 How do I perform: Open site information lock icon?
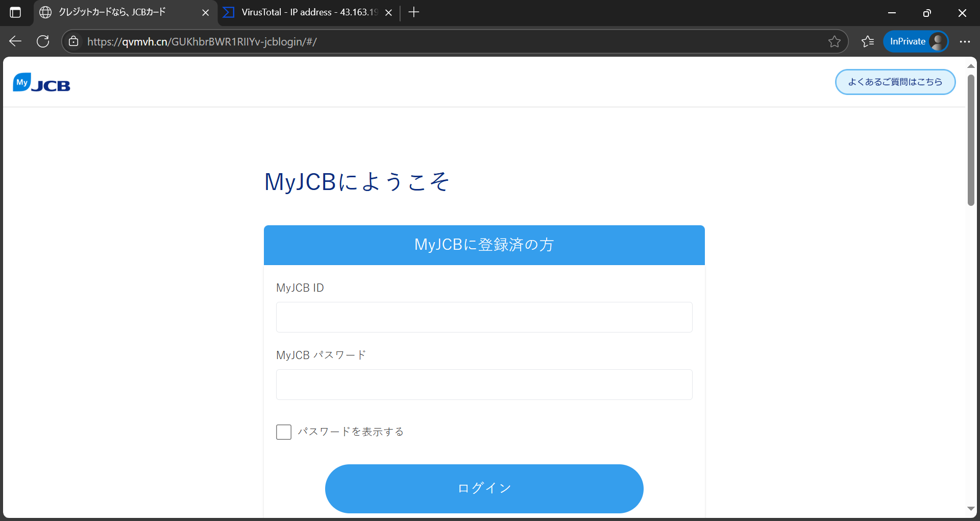pyautogui.click(x=73, y=41)
